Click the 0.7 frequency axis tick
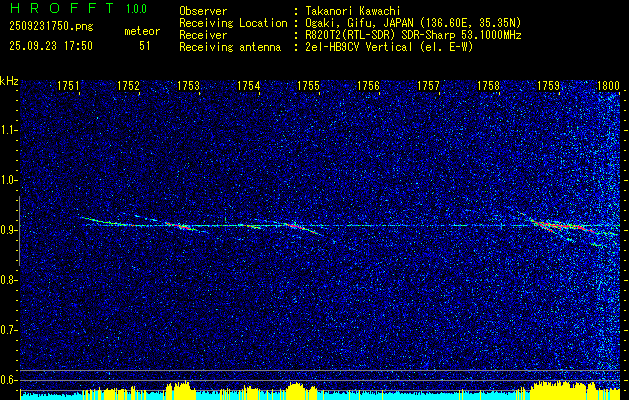 pos(10,330)
